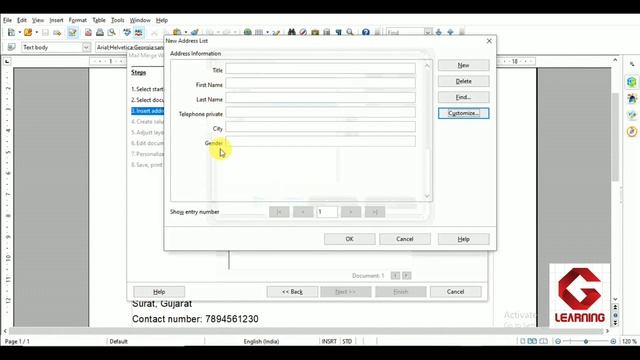
Task: Toggle STD selection mode in the status bar
Action: coord(347,341)
